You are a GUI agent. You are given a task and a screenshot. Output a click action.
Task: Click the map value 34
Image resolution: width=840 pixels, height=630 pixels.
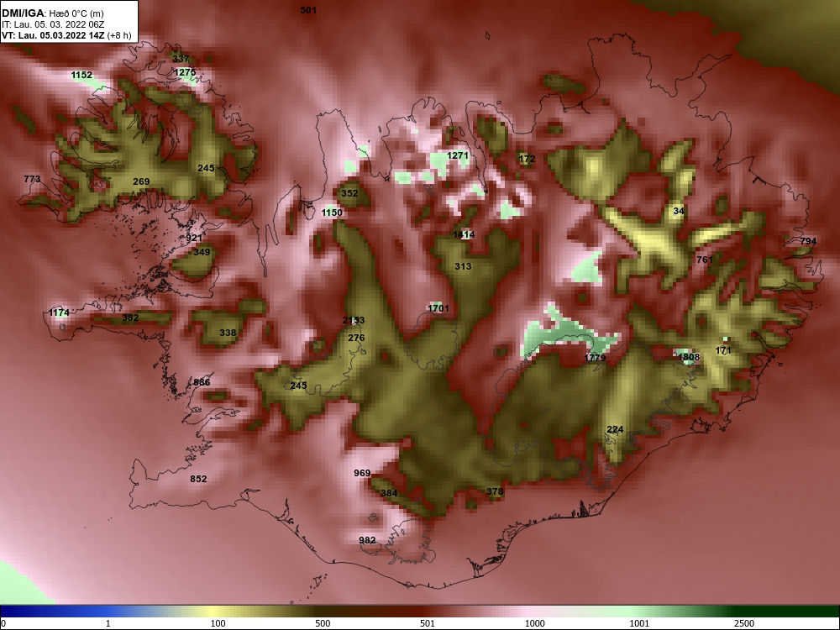pos(679,211)
